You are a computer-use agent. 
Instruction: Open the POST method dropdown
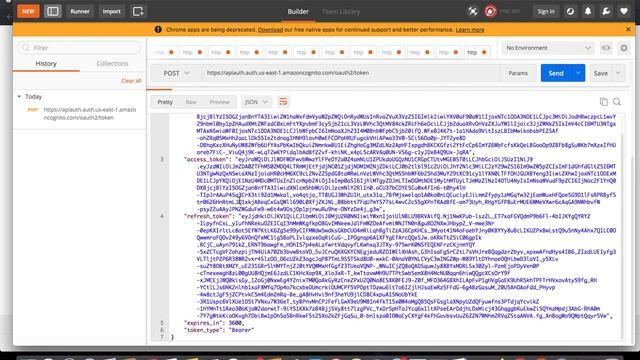point(176,73)
